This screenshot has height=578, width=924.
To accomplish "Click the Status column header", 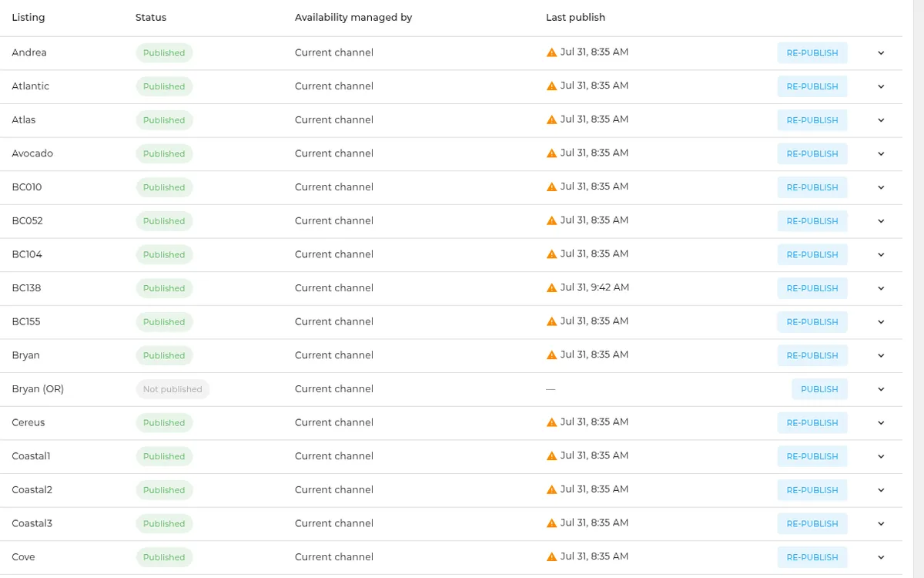I will 151,17.
